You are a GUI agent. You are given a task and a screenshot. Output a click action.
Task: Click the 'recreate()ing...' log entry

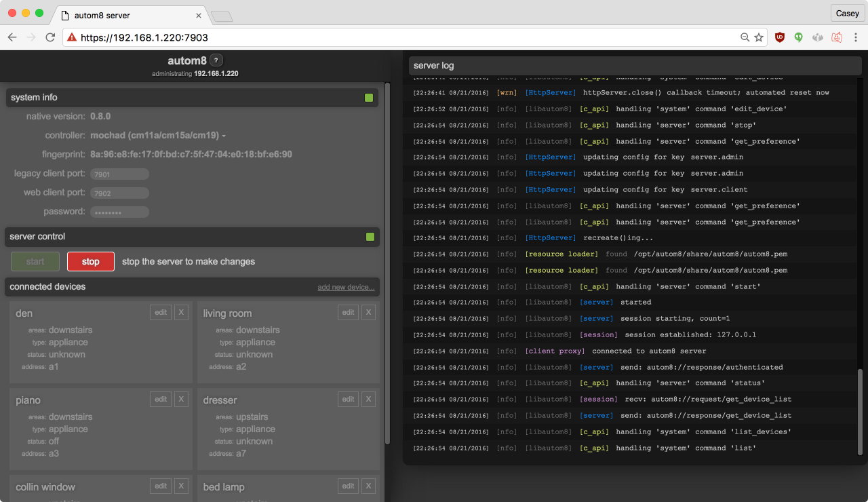pos(635,237)
